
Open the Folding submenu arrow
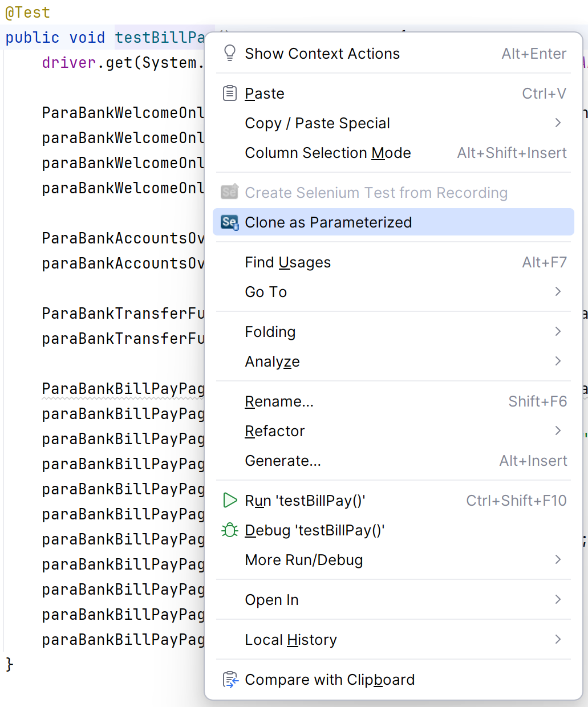tap(558, 331)
